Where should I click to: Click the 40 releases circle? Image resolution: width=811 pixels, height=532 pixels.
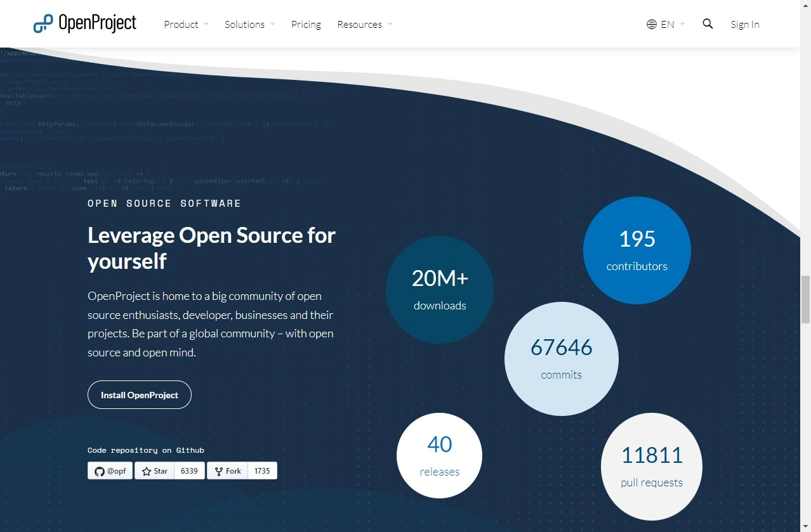click(x=439, y=456)
